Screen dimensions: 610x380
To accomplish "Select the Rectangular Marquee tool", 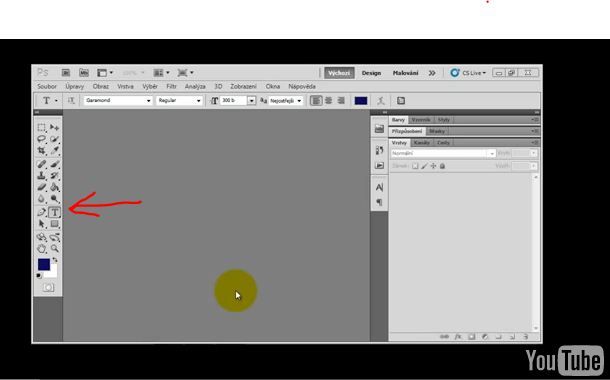I will coord(42,128).
